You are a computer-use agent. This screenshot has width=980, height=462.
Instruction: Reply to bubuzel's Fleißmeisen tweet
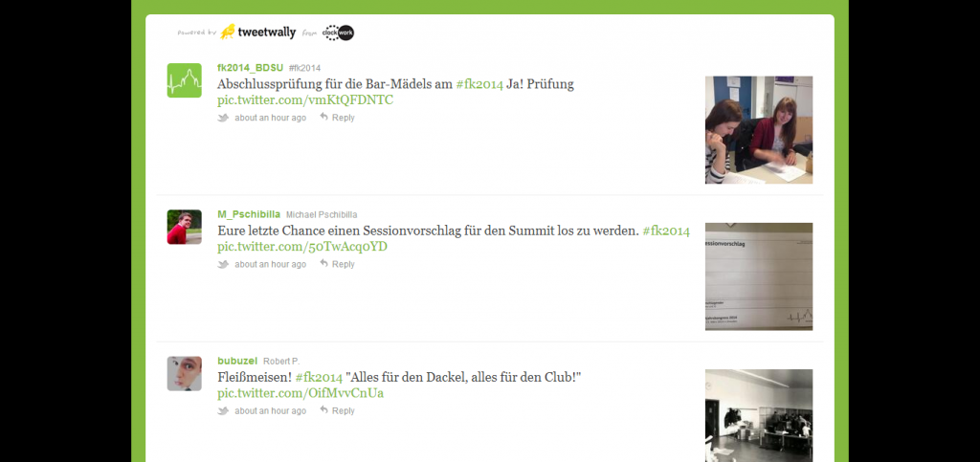[x=338, y=410]
